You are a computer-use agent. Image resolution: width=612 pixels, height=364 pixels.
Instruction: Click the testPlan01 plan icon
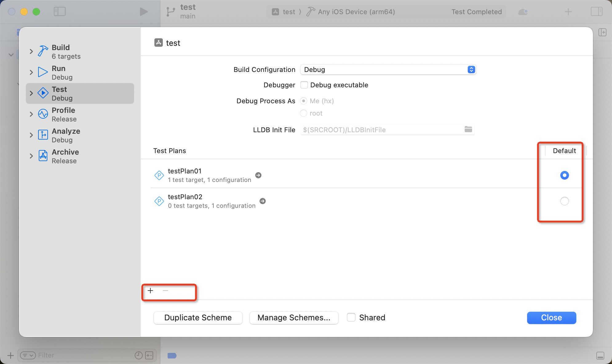coord(159,176)
